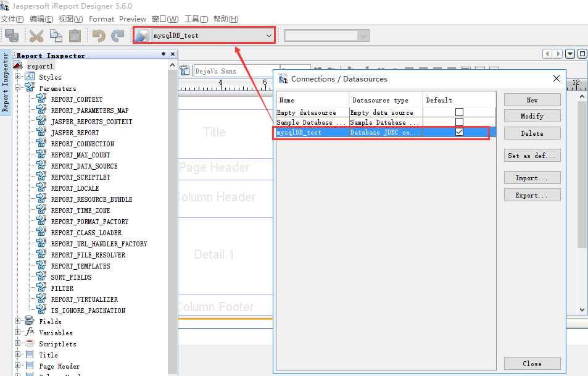Viewport: 588px width, 376px height.
Task: Click the Close button in Connections dialog
Action: (x=532, y=364)
